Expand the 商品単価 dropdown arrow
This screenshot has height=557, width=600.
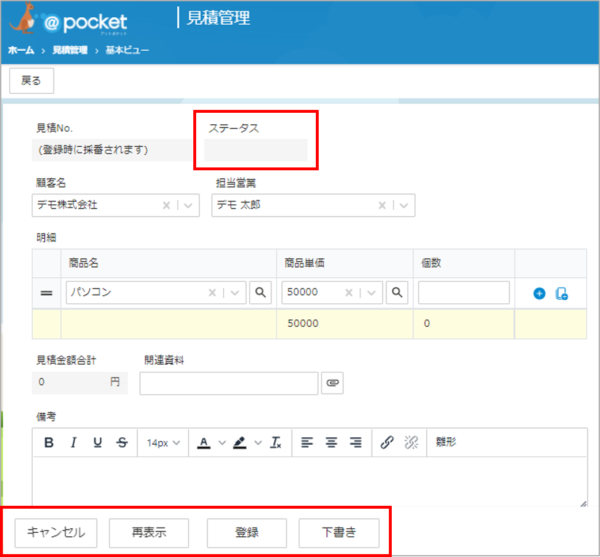click(371, 293)
